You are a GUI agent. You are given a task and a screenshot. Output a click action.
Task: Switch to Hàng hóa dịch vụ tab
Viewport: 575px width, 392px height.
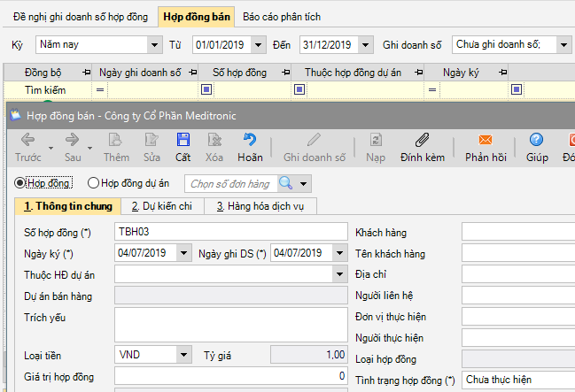(260, 206)
